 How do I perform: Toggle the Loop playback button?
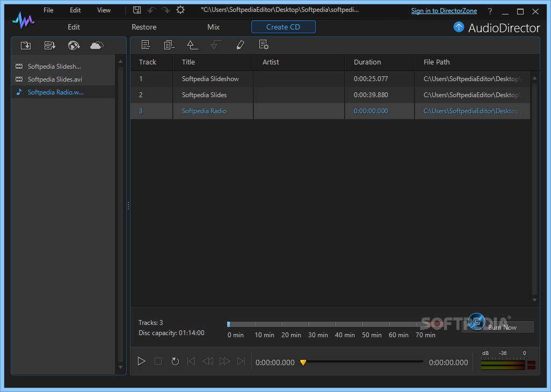[175, 361]
